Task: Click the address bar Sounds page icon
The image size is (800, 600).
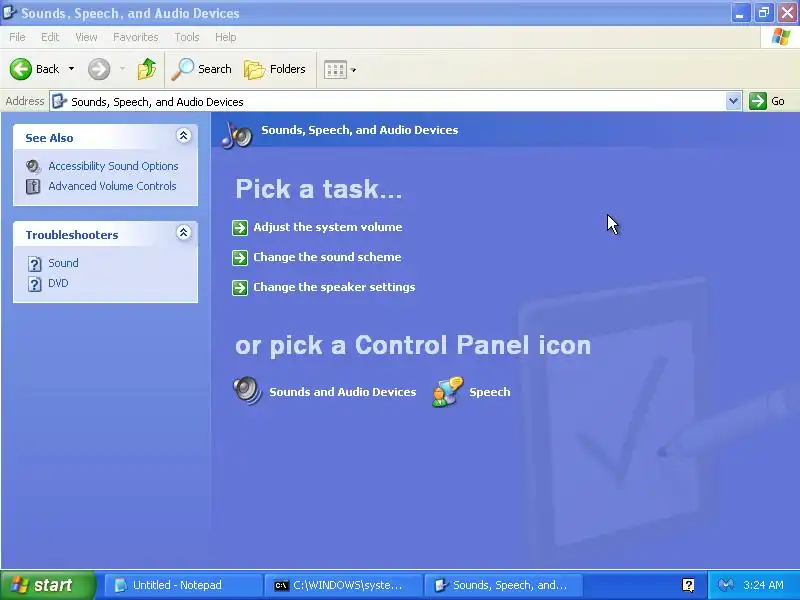Action: [60, 101]
